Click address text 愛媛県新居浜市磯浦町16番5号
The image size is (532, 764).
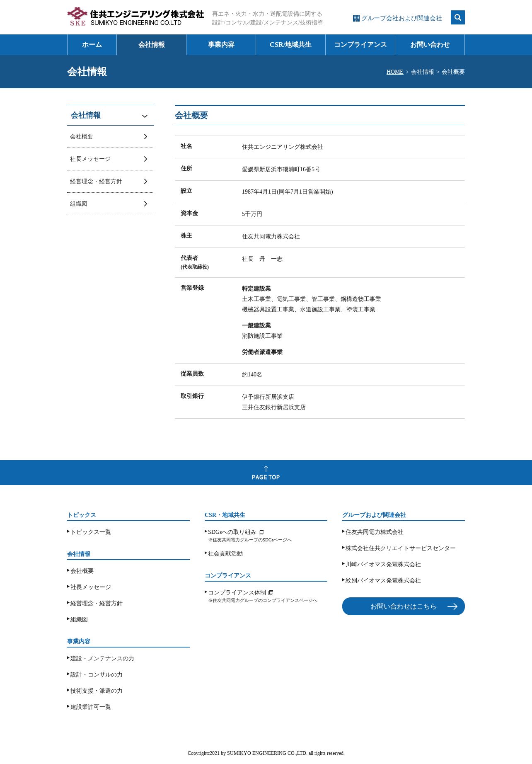coord(281,169)
